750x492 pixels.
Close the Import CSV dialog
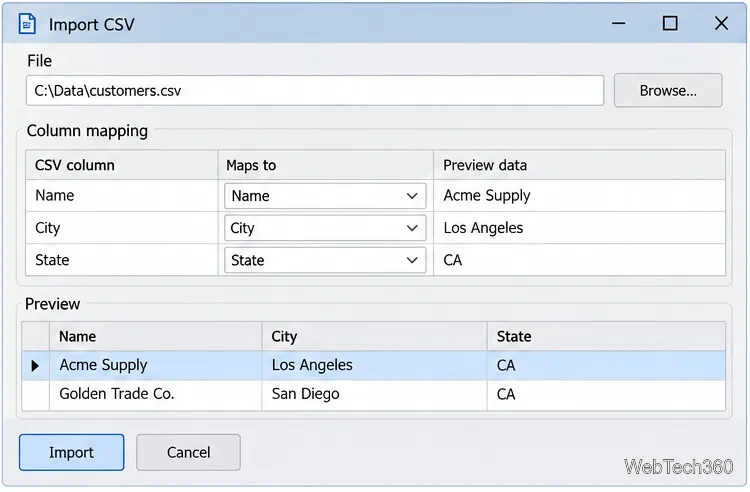(721, 23)
